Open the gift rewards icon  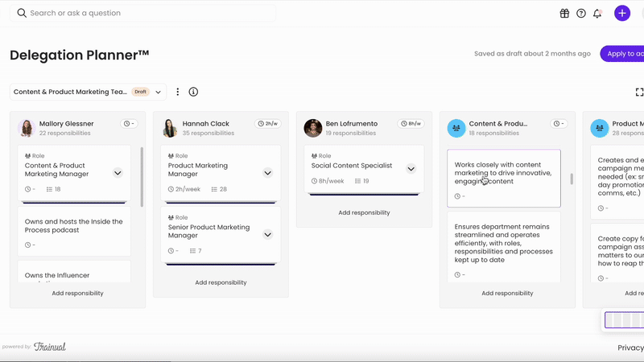click(564, 13)
